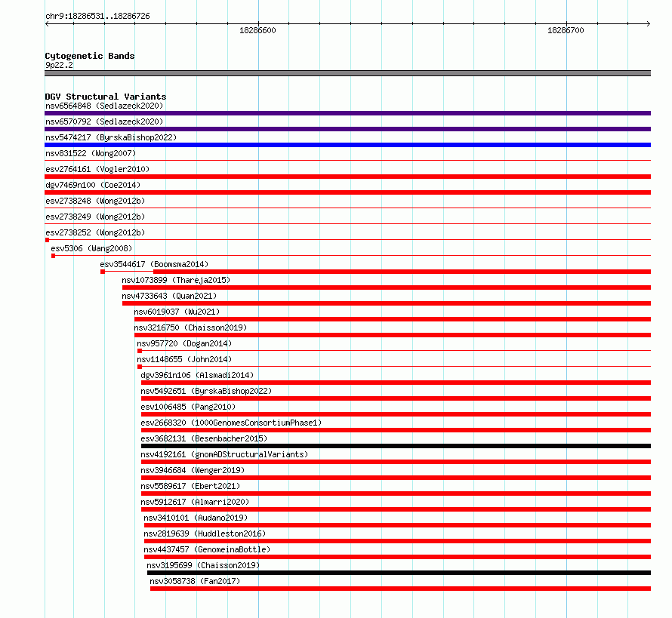The image size is (672, 618).
Task: Click the esv2738252 (Wong2012b) label
Action: point(95,232)
